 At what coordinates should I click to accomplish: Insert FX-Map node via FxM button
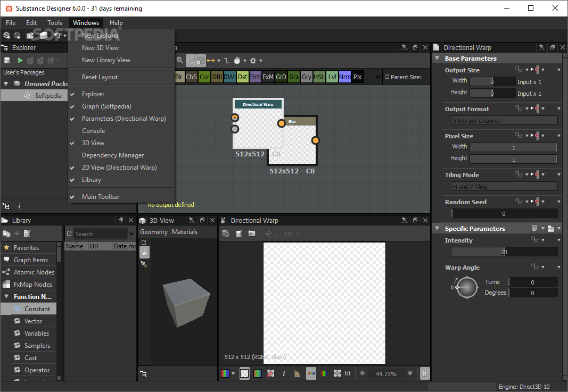click(x=268, y=77)
